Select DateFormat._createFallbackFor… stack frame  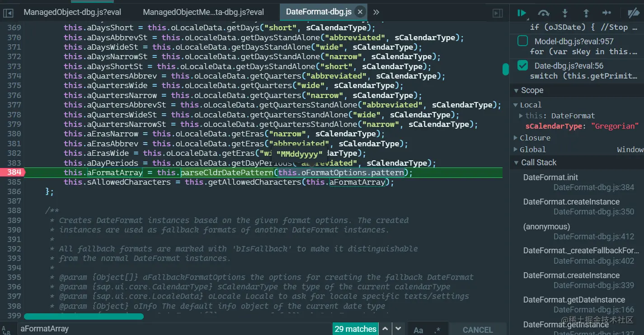point(577,256)
